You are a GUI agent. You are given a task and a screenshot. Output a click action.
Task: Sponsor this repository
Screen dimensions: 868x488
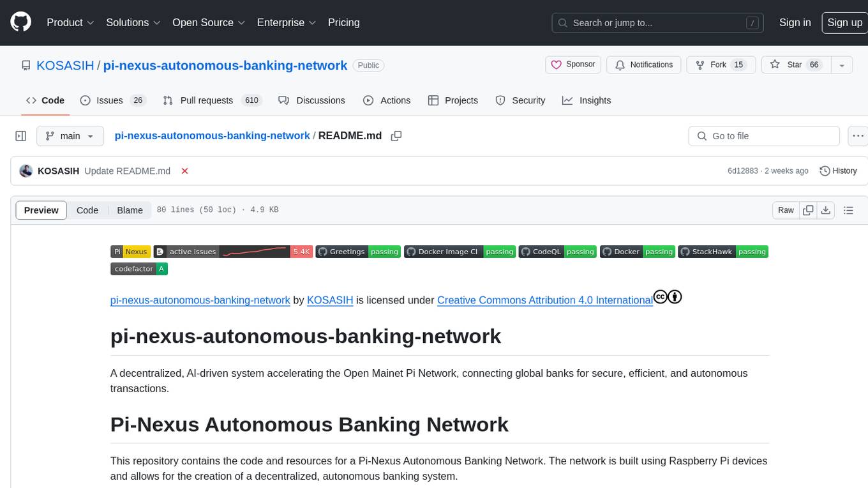573,65
